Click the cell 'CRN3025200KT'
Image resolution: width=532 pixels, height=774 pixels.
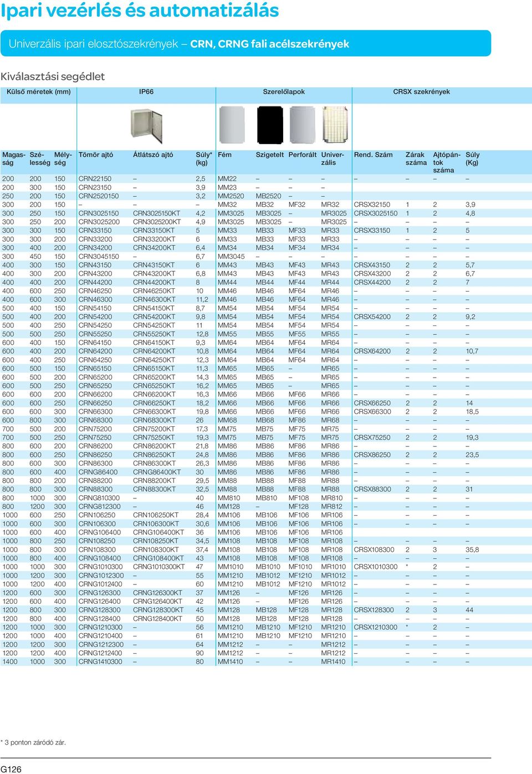(157, 222)
